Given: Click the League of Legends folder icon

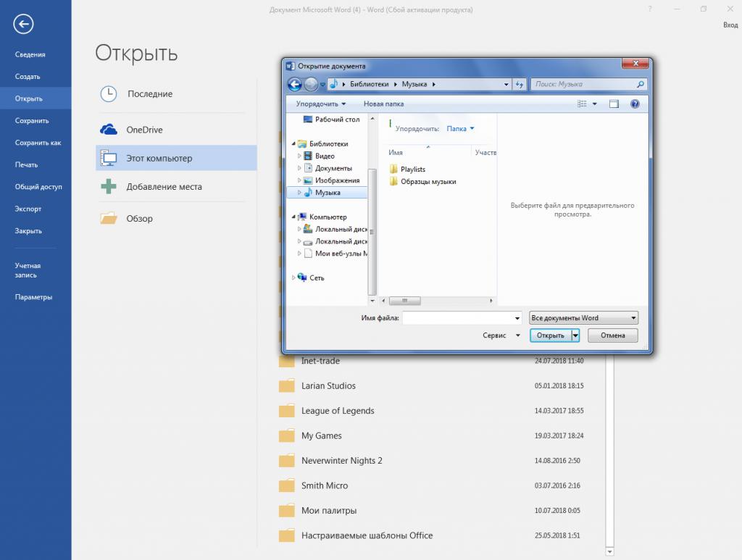Looking at the screenshot, I should 287,411.
